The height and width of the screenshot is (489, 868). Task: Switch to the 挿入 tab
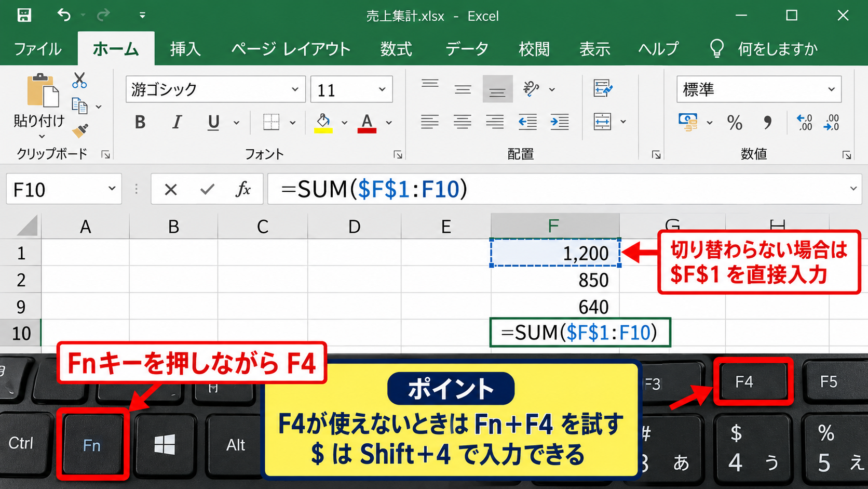(x=185, y=49)
